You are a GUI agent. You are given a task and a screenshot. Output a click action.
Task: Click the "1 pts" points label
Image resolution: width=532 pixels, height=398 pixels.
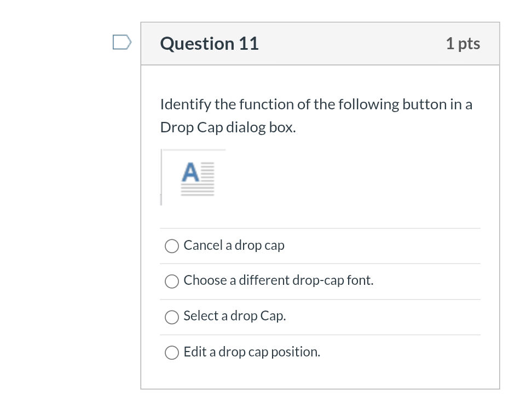462,44
